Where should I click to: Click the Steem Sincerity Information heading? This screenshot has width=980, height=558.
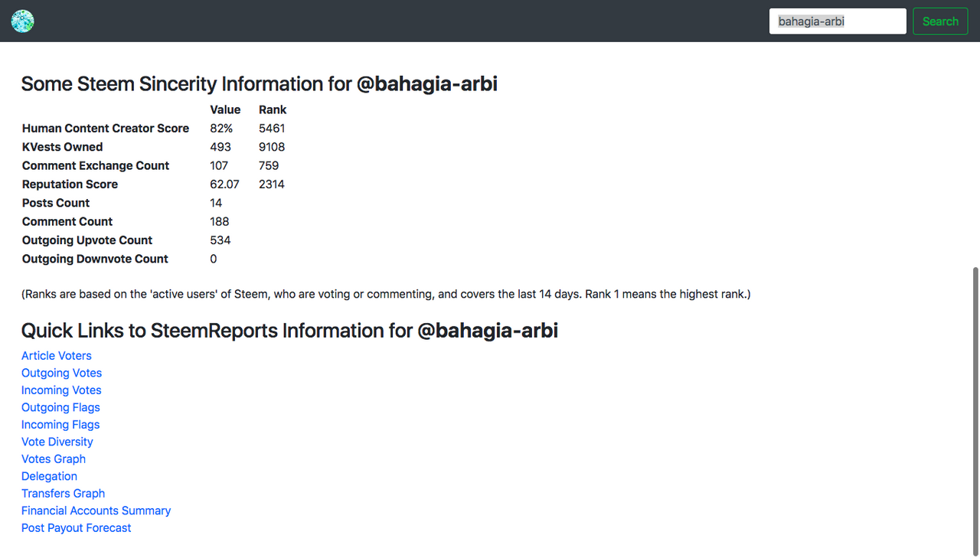pyautogui.click(x=259, y=84)
